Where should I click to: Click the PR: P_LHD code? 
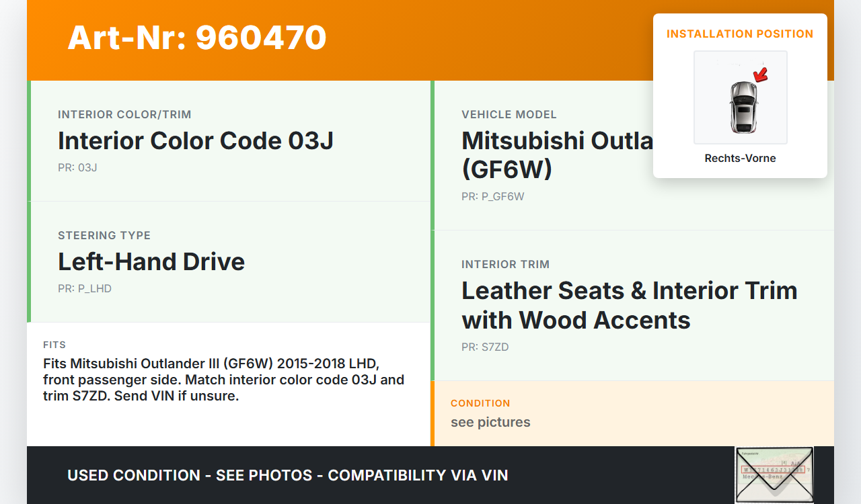(85, 288)
